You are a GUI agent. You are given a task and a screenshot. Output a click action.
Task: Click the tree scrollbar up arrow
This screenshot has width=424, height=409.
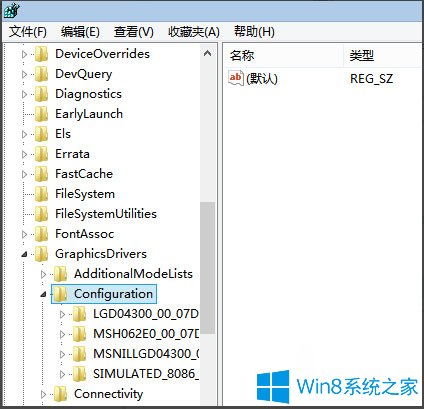[207, 53]
